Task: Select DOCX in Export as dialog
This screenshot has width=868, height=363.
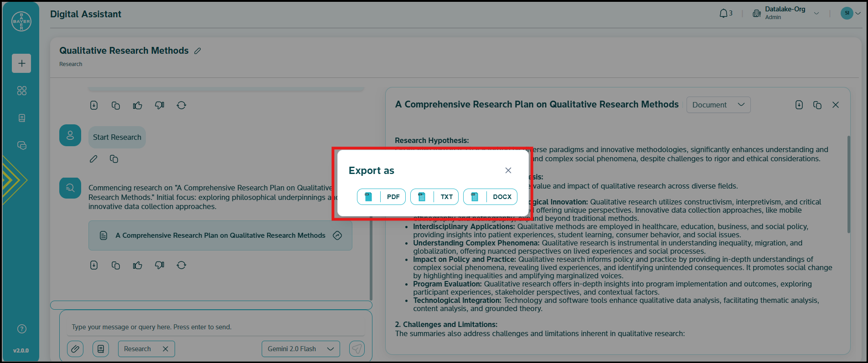Action: pyautogui.click(x=490, y=197)
